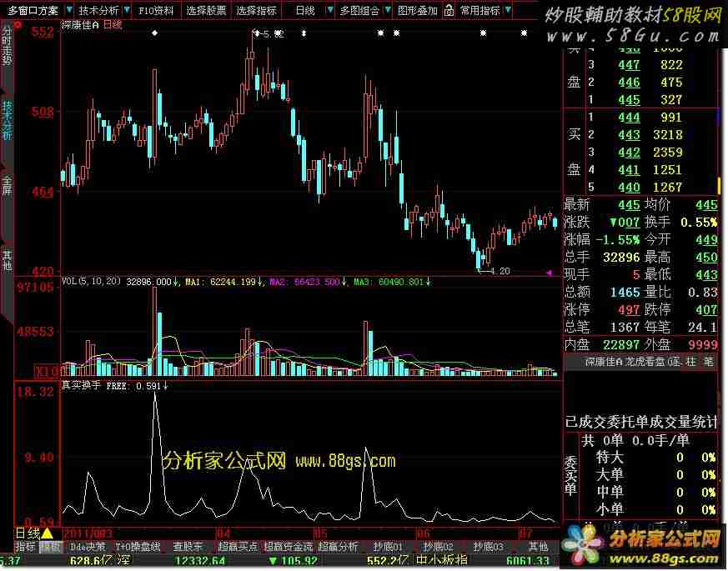
Task: Click sell level 3 price 447
Action: (629, 64)
